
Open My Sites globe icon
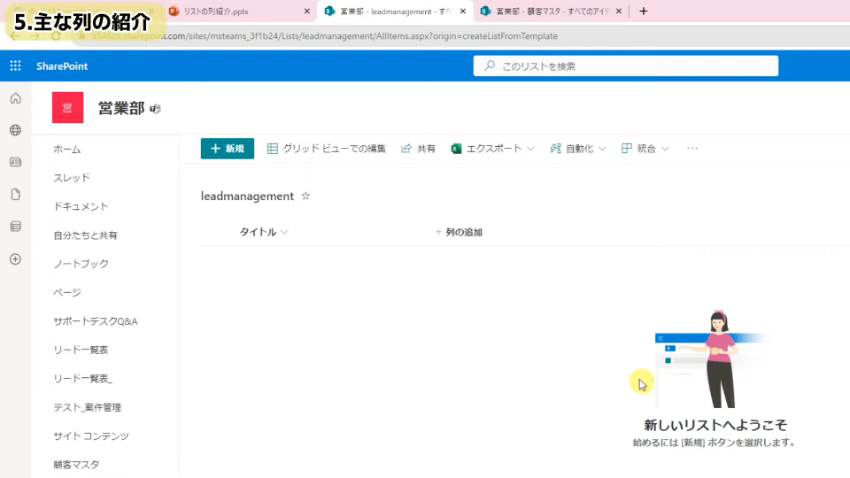click(x=15, y=130)
